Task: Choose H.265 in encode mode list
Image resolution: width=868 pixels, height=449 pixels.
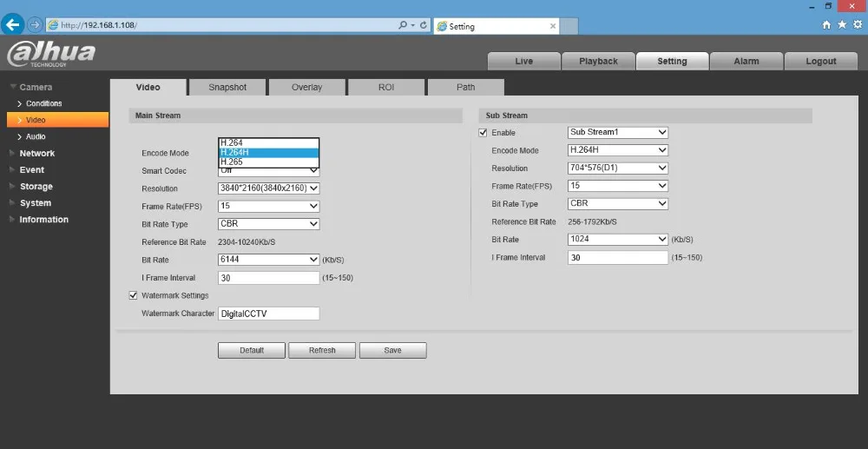Action: (269, 162)
